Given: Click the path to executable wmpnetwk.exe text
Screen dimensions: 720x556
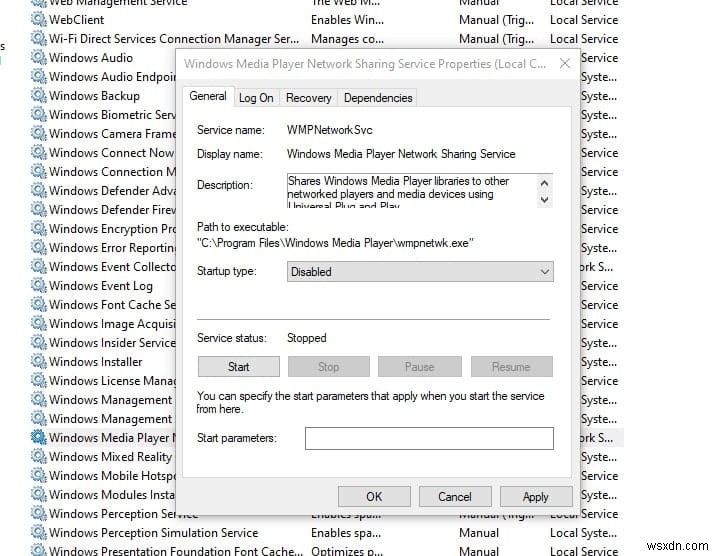Looking at the screenshot, I should click(x=335, y=243).
